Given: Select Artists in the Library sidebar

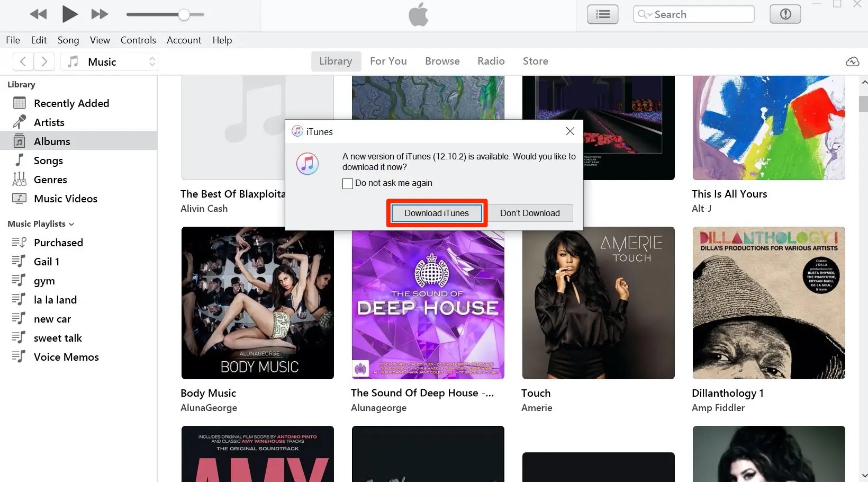Looking at the screenshot, I should 49,122.
